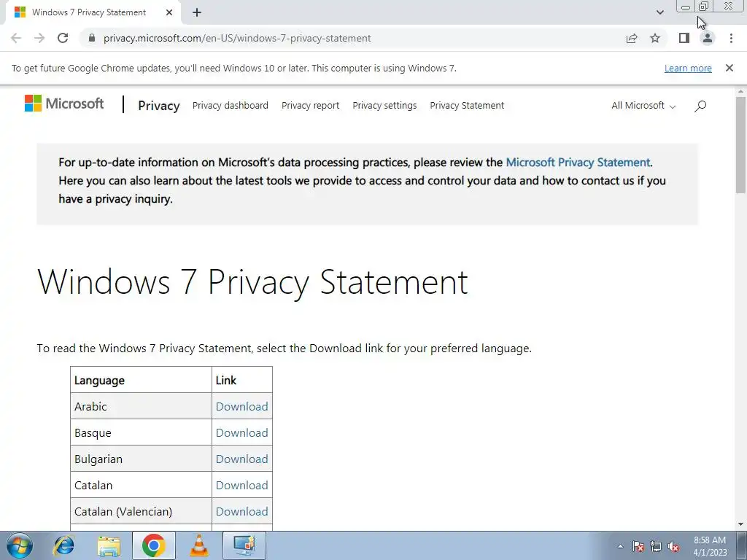Viewport: 747px width, 560px height.
Task: Download the Basque privacy statement
Action: pyautogui.click(x=242, y=432)
